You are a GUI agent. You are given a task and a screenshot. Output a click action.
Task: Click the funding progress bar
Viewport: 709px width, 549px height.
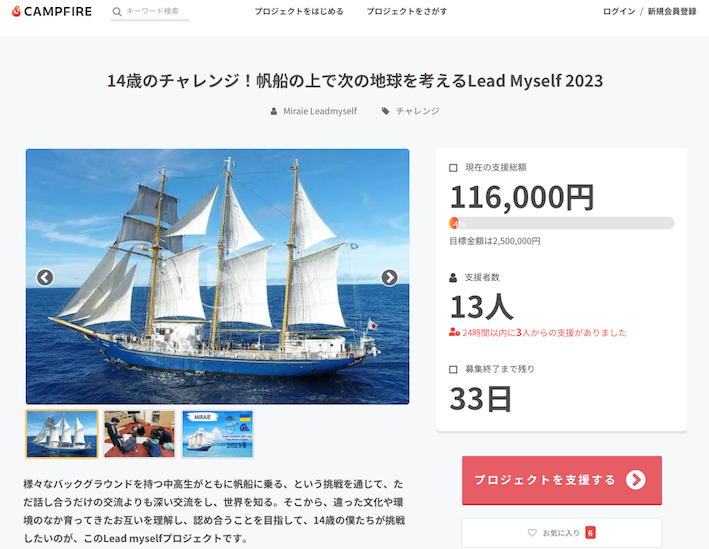(562, 223)
